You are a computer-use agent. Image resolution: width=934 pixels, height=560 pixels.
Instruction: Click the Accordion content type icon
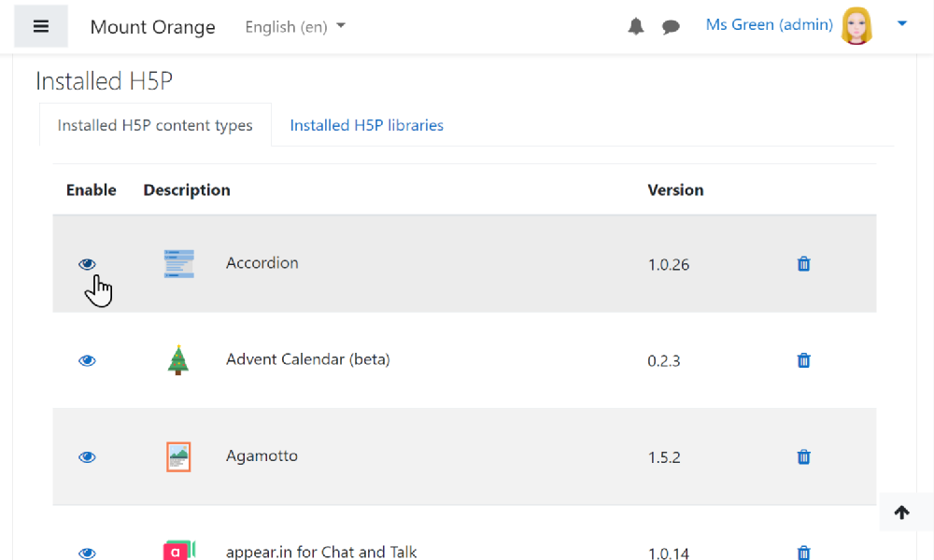pyautogui.click(x=178, y=263)
